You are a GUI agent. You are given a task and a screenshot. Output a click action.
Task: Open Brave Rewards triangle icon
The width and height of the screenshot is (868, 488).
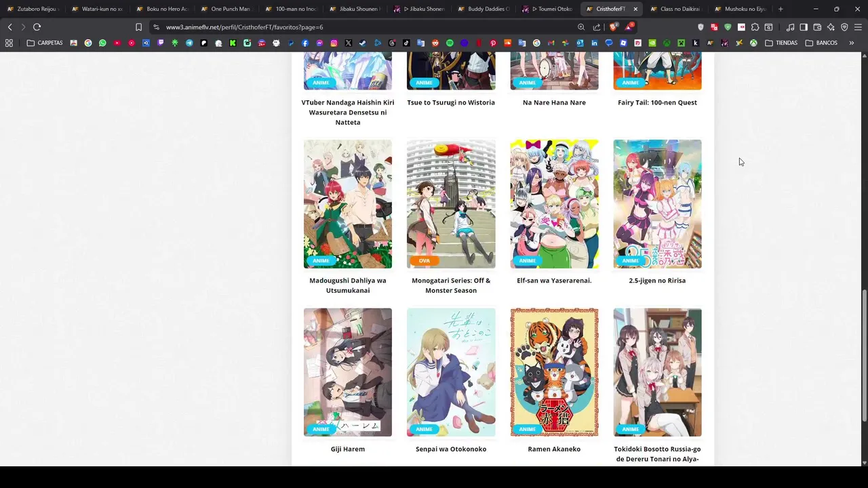click(629, 27)
